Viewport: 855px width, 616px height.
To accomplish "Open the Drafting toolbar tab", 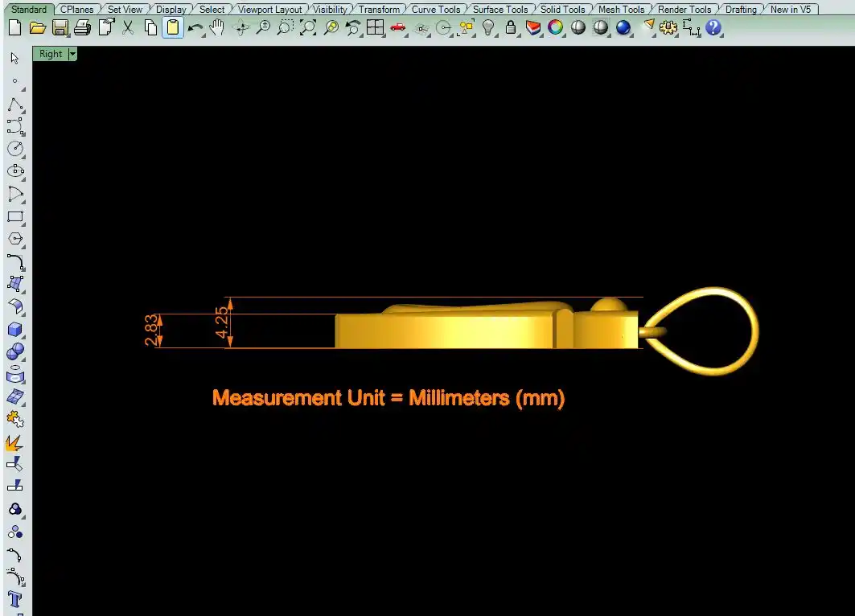I will (x=740, y=10).
